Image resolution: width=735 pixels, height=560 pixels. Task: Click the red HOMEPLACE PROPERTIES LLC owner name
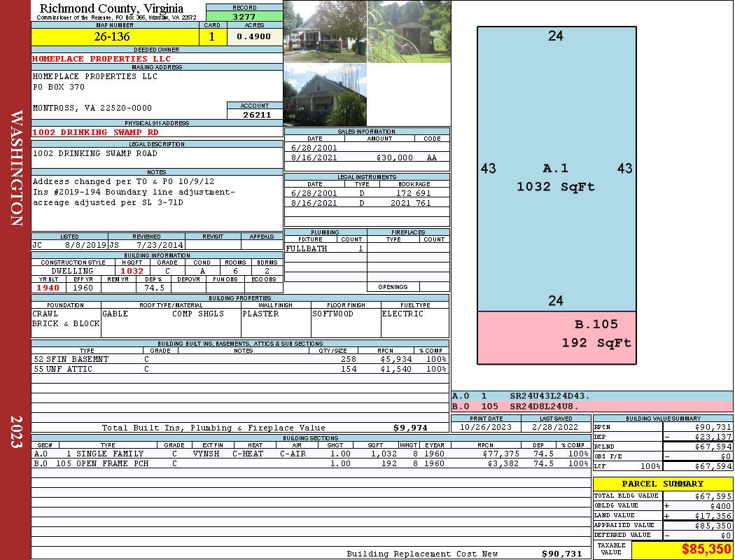pyautogui.click(x=101, y=59)
